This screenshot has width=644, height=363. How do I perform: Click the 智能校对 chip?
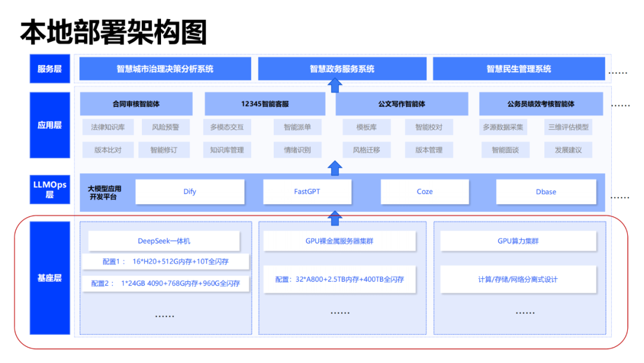(x=429, y=127)
